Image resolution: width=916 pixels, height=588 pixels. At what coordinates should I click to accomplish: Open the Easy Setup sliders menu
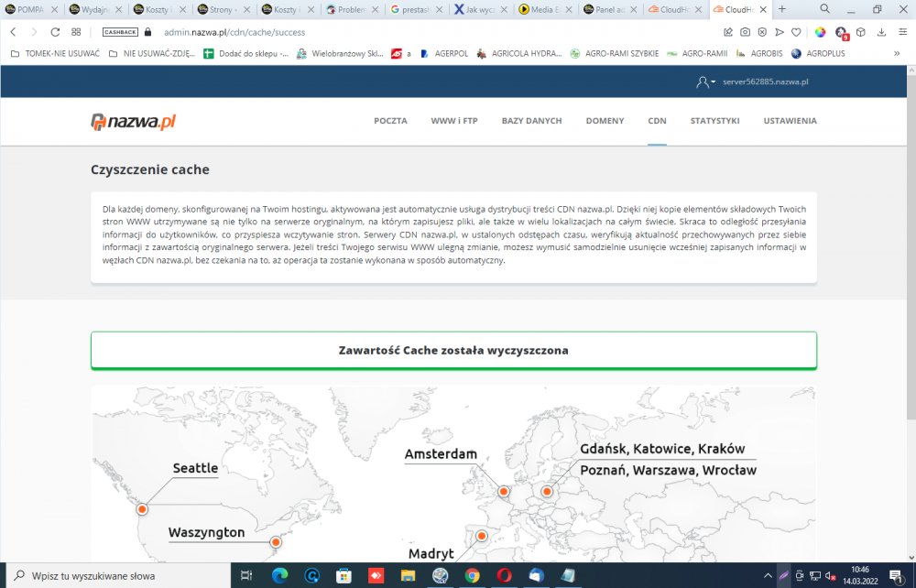pos(902,32)
